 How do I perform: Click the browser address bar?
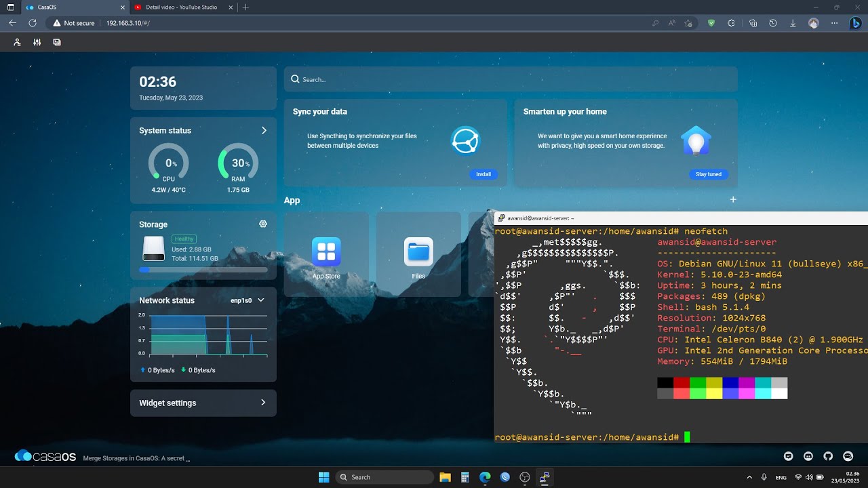[373, 23]
